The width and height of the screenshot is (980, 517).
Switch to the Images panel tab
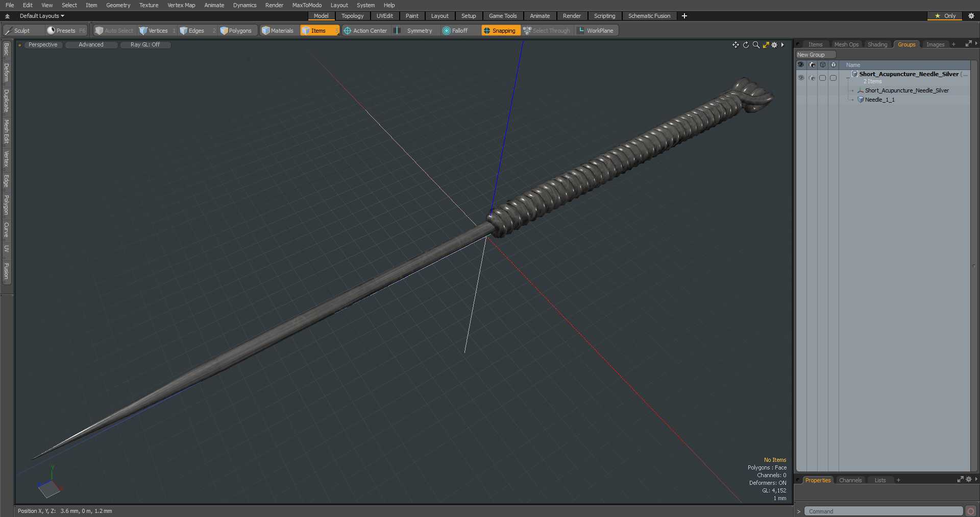tap(935, 44)
